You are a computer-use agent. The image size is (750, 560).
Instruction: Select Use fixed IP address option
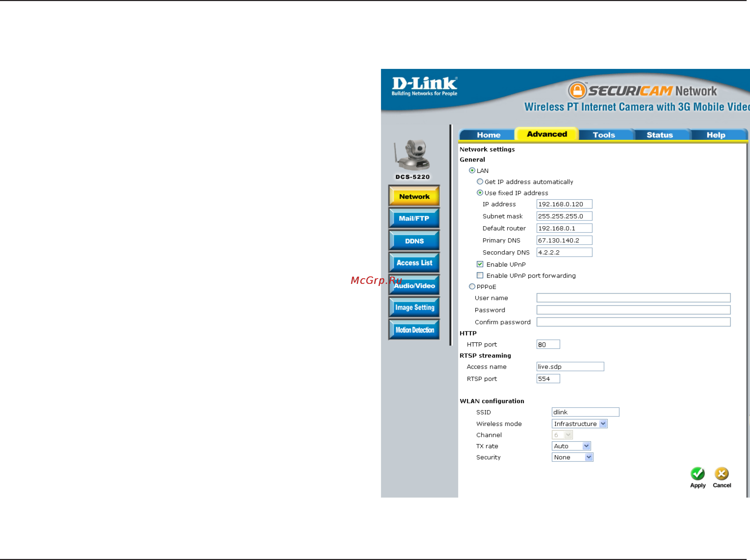[x=480, y=193]
